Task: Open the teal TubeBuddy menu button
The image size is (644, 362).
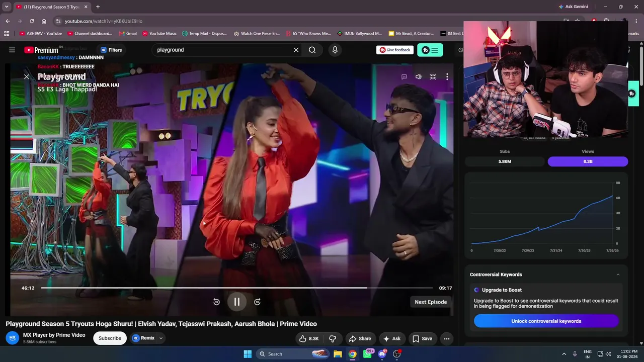Action: (x=430, y=50)
